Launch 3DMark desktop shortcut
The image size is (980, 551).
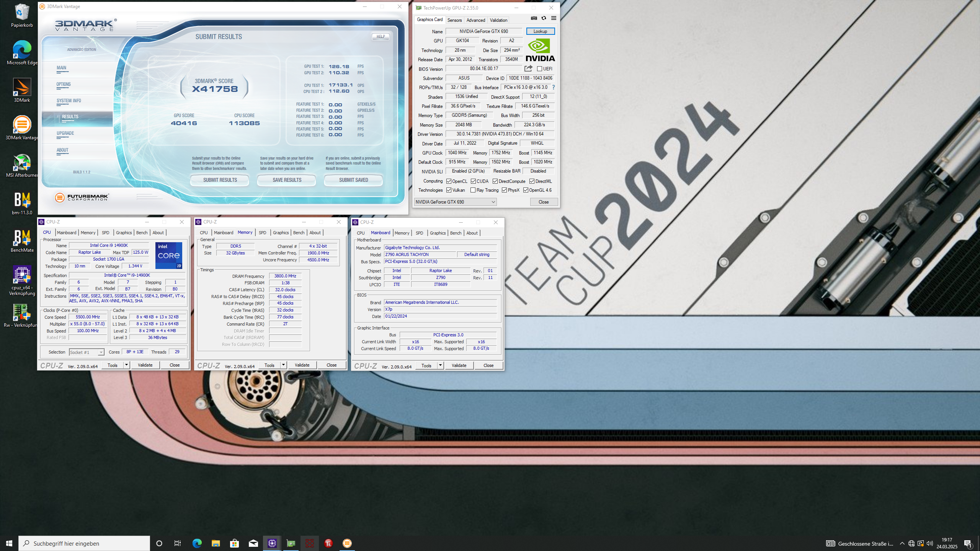[x=22, y=90]
